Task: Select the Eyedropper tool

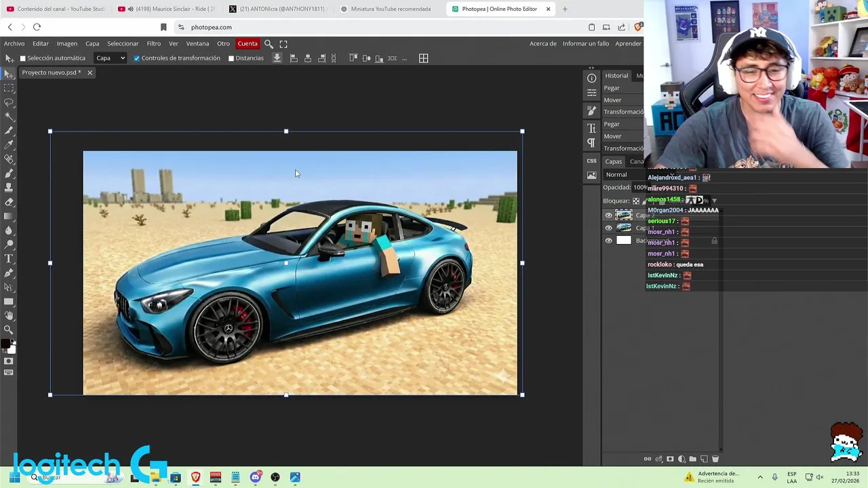Action: (x=9, y=144)
